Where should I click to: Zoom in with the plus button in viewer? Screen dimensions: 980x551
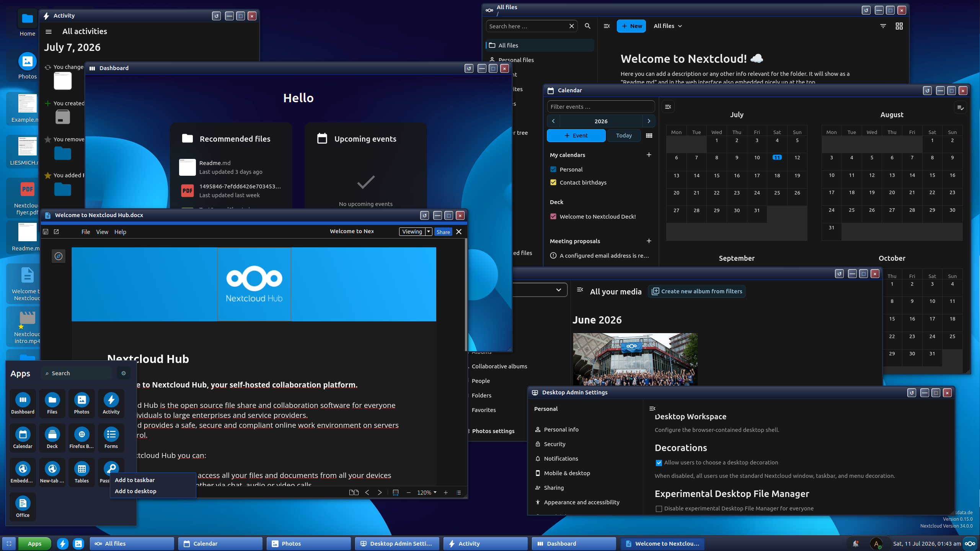(x=445, y=492)
